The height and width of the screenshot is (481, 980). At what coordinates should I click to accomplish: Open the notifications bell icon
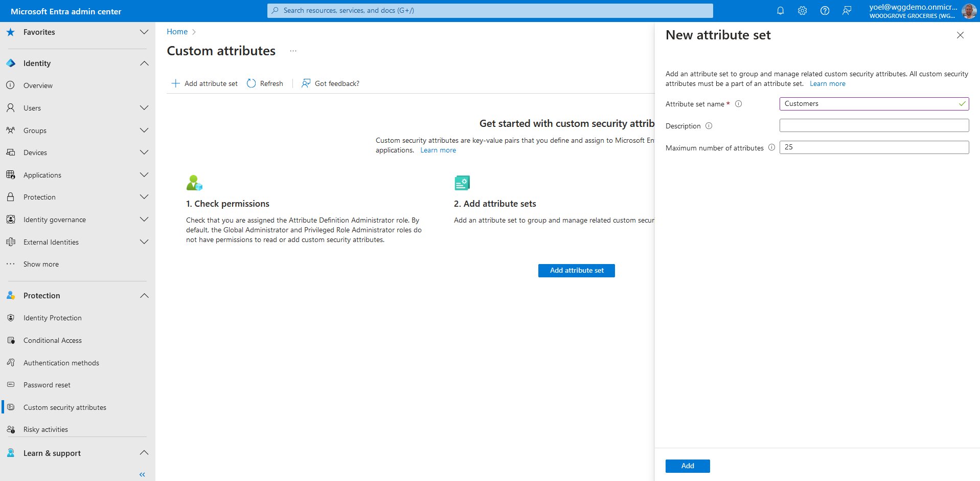(x=780, y=11)
